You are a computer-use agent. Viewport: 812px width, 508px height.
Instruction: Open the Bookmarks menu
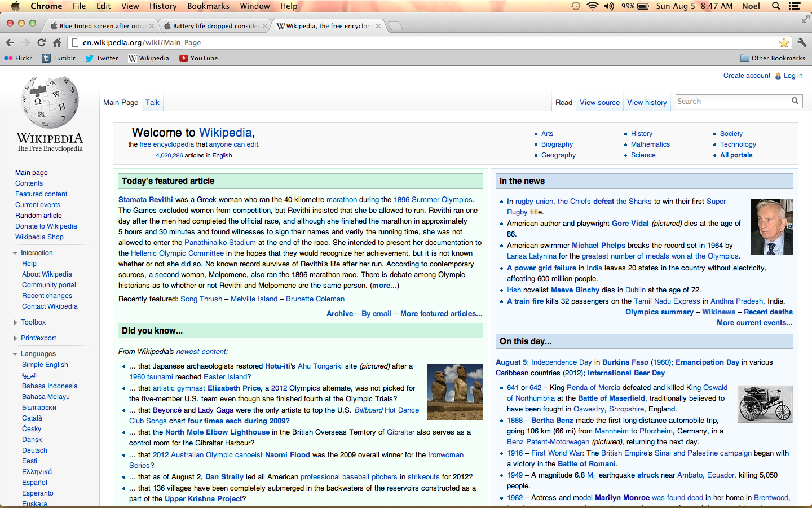point(208,6)
